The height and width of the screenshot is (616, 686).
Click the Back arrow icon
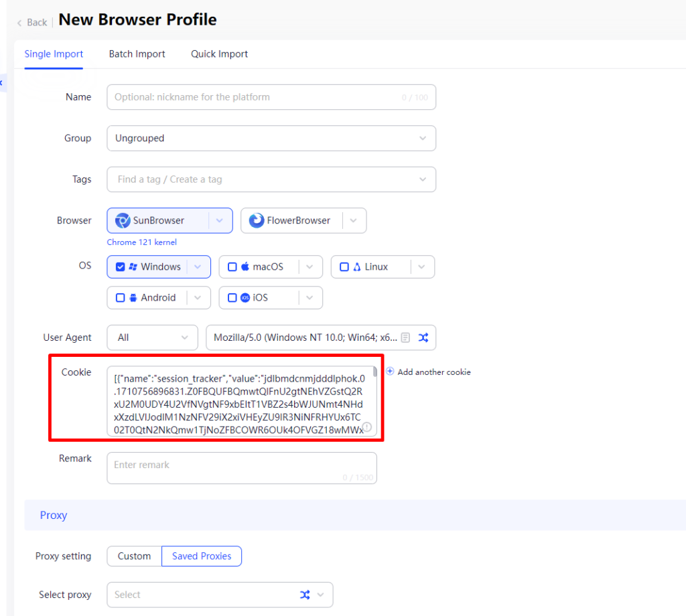click(x=19, y=23)
